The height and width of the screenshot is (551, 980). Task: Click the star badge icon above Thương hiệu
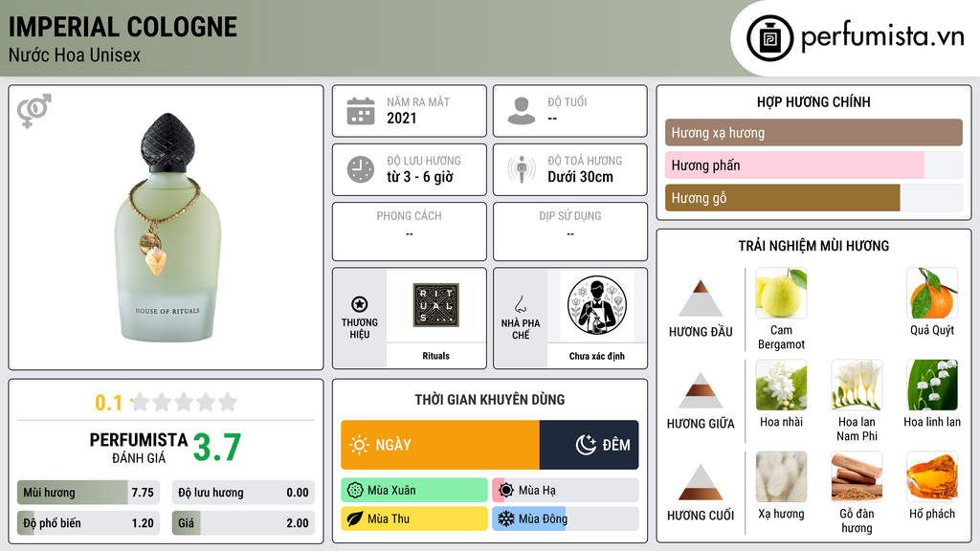coord(360,304)
